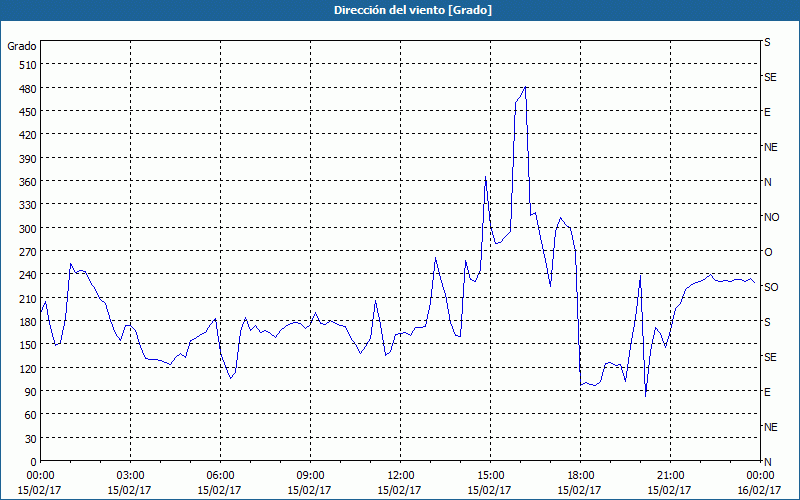This screenshot has height=500, width=800.
Task: Click the 'Dirección del viento [Grado]' title
Action: click(x=413, y=10)
